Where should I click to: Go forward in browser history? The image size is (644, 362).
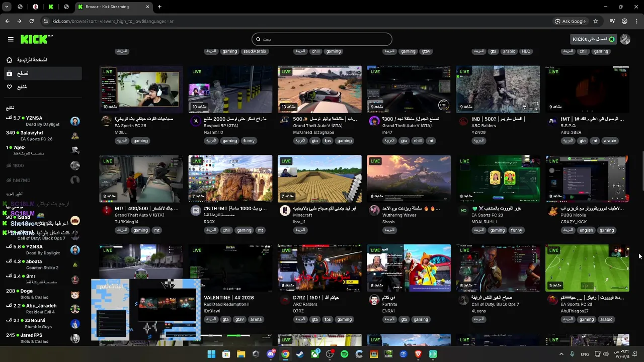coord(19,21)
